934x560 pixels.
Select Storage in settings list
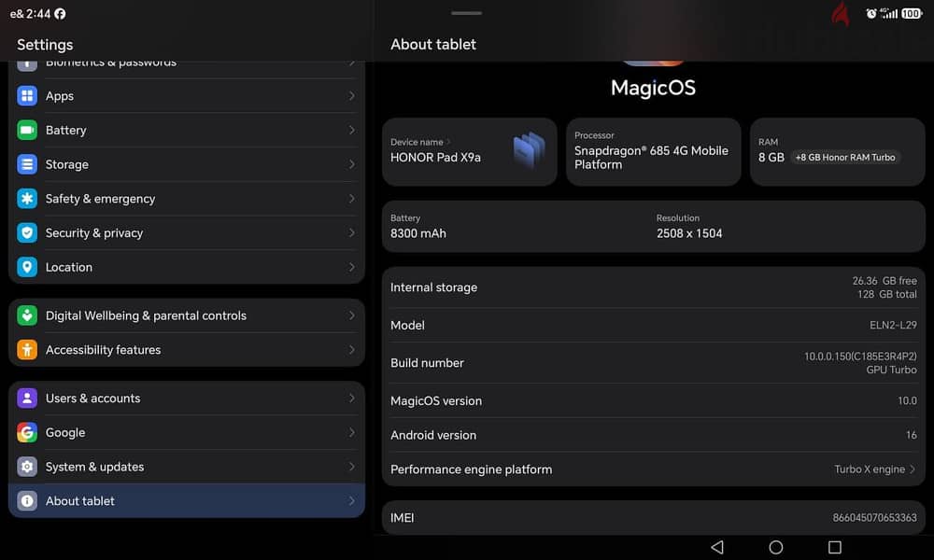pos(187,164)
